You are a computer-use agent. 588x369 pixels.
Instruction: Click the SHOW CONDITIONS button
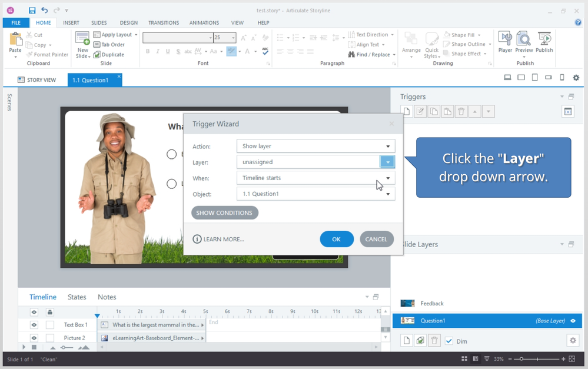(224, 213)
